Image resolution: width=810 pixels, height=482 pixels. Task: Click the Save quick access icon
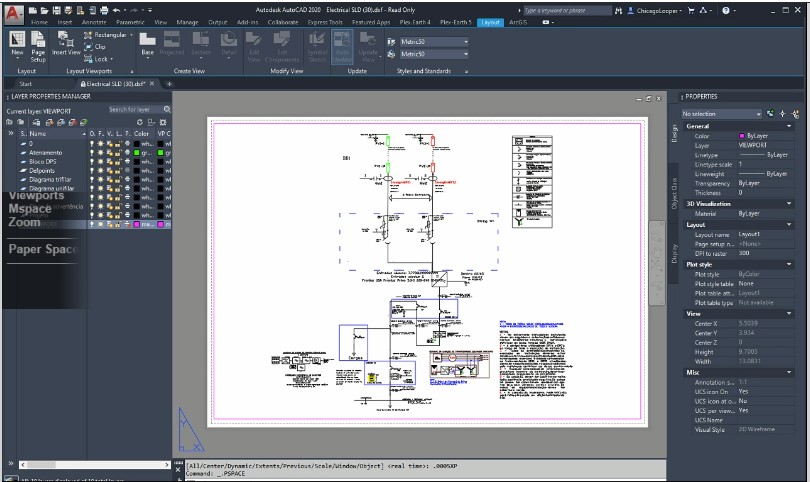(x=56, y=10)
